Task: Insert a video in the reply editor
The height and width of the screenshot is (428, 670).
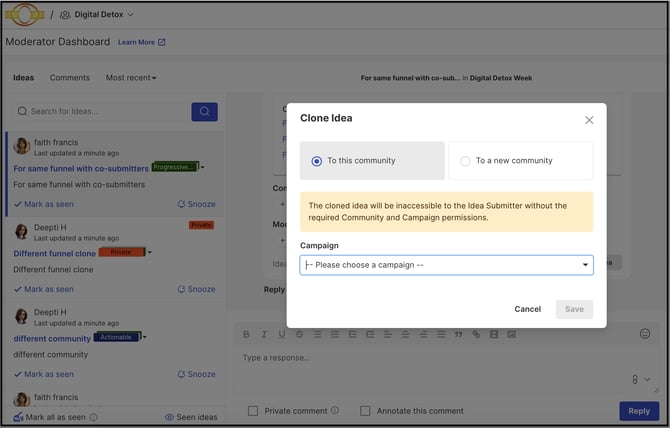Action: pos(494,334)
